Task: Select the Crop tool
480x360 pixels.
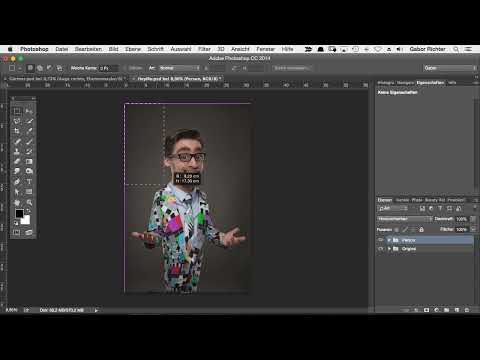Action: [x=17, y=131]
